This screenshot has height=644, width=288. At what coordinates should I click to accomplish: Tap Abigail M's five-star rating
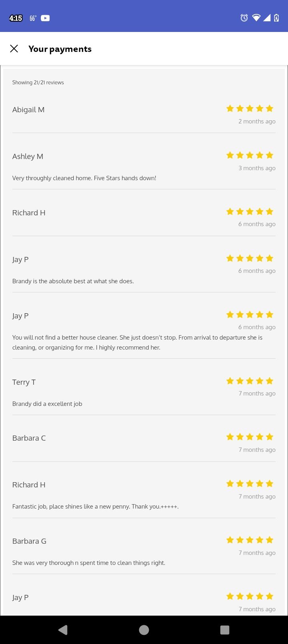point(250,108)
